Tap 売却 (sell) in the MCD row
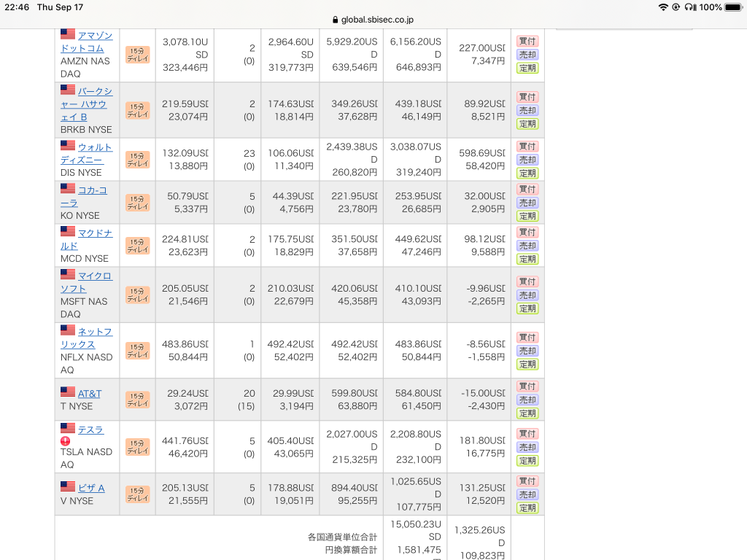Image resolution: width=747 pixels, height=560 pixels. click(527, 246)
